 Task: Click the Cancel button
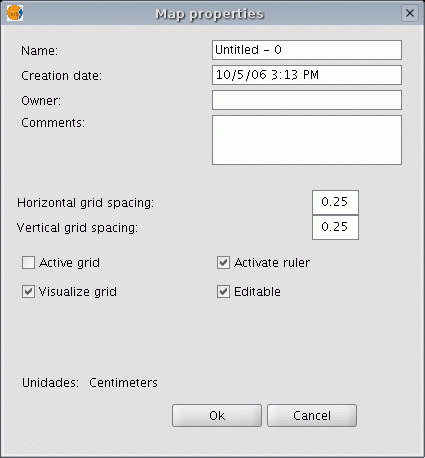pyautogui.click(x=312, y=416)
